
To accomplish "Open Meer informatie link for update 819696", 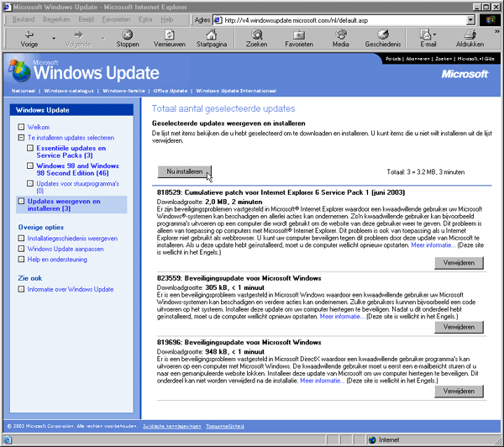I will point(322,381).
